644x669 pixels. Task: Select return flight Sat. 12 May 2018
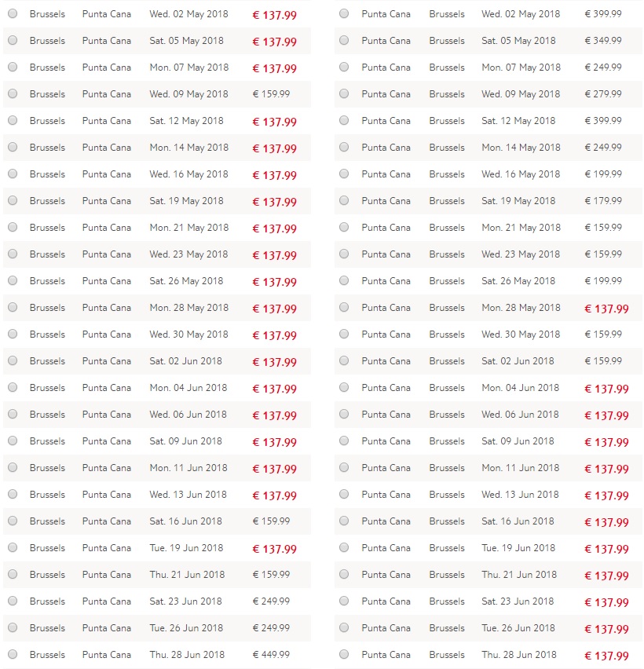coord(344,120)
